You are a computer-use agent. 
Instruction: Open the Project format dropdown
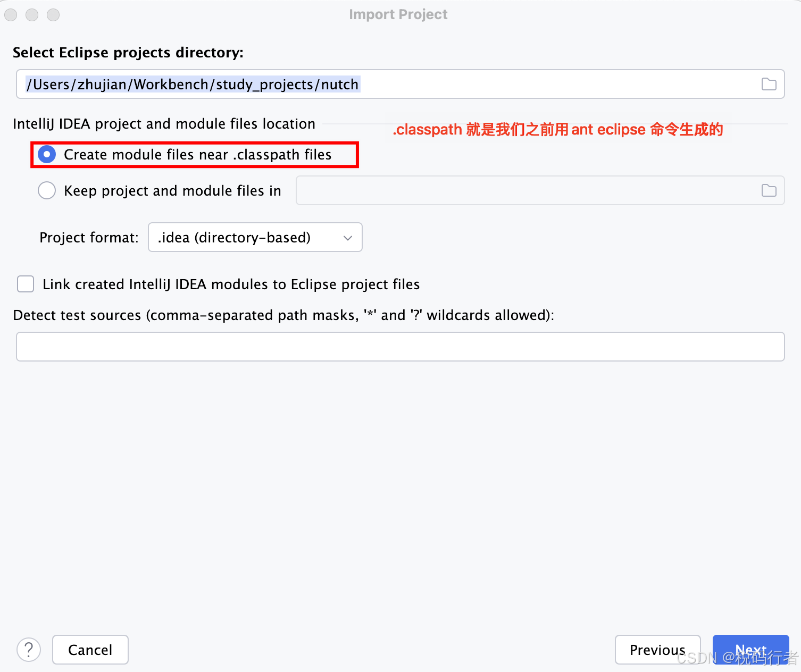[255, 237]
